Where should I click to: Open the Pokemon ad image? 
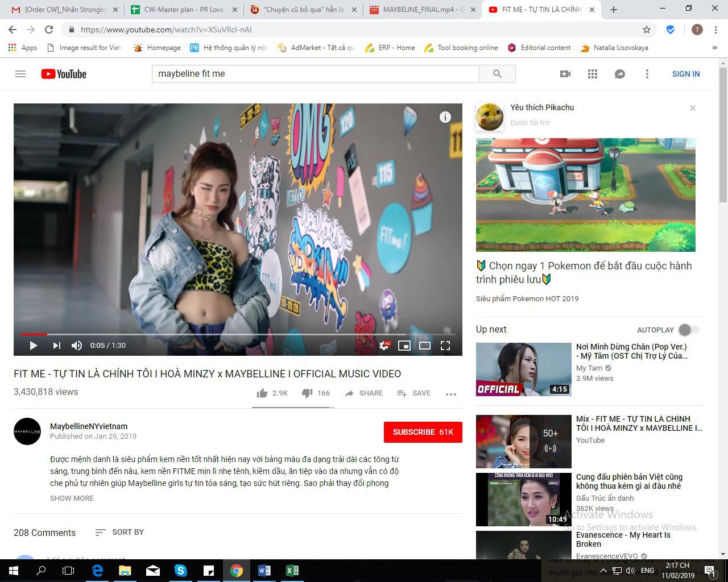point(586,194)
